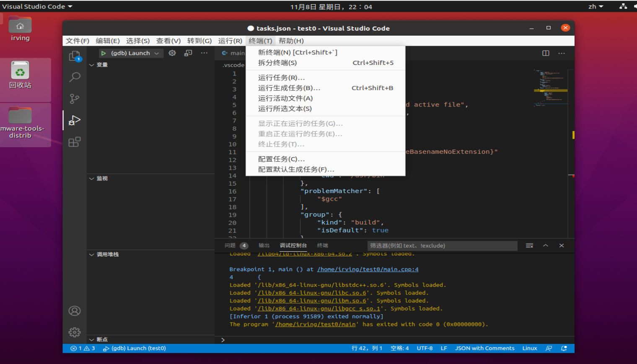Screen dimensions: 637x364
Task: Maximize the bottom panel with the chevron
Action: point(546,245)
